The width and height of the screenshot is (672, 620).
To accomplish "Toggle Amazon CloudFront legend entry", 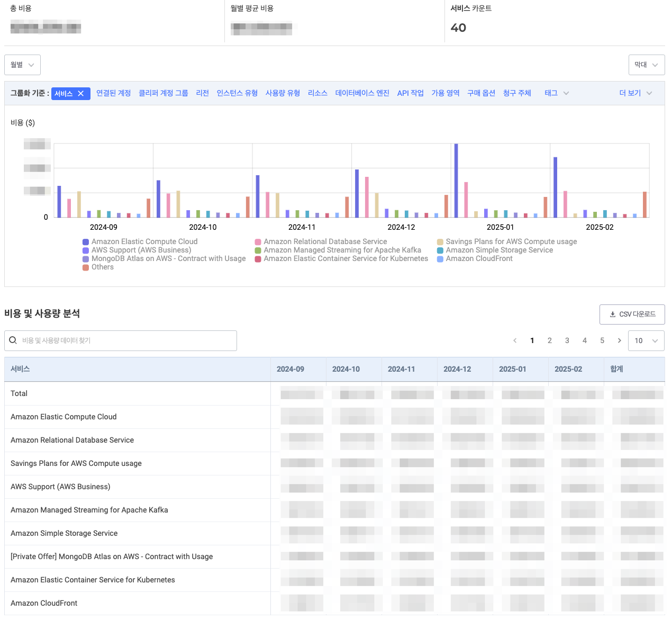I will click(475, 259).
